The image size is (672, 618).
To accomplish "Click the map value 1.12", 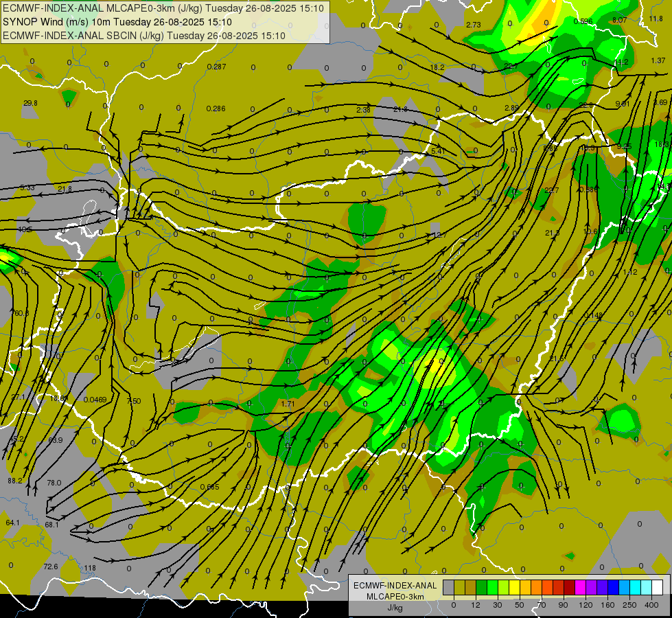I will pyautogui.click(x=630, y=273).
